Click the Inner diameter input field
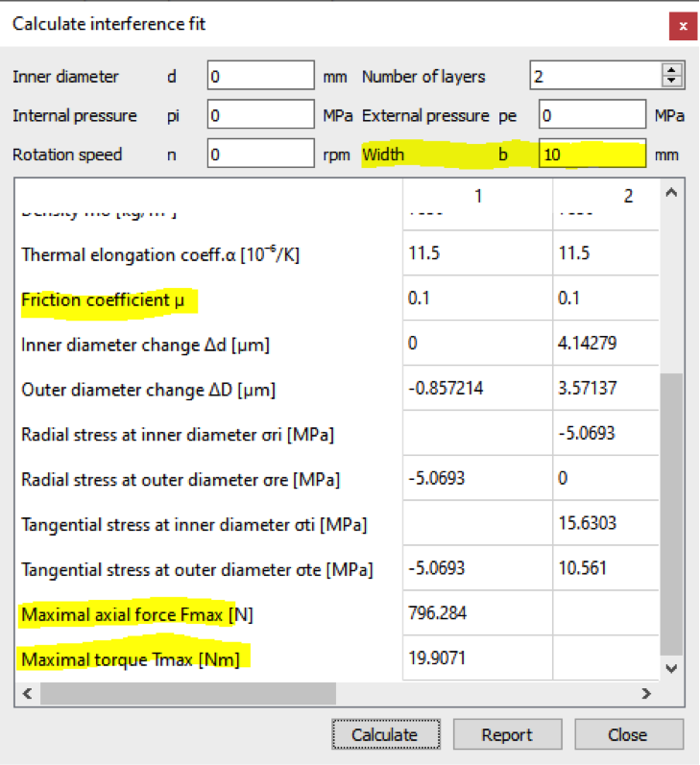Viewport: 700px width, 765px height. [x=261, y=76]
